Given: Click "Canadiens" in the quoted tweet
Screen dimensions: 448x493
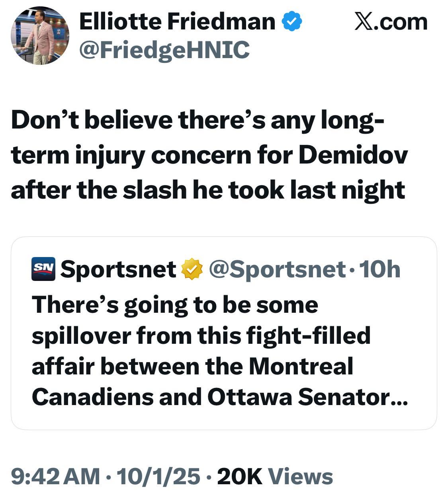Looking at the screenshot, I should coord(92,397).
